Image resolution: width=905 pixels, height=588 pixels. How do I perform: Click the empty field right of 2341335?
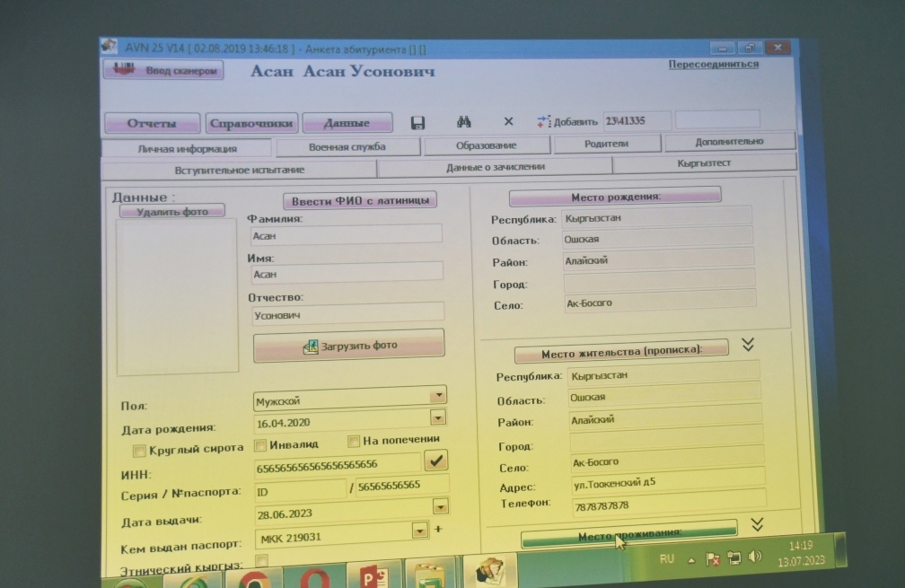click(717, 118)
